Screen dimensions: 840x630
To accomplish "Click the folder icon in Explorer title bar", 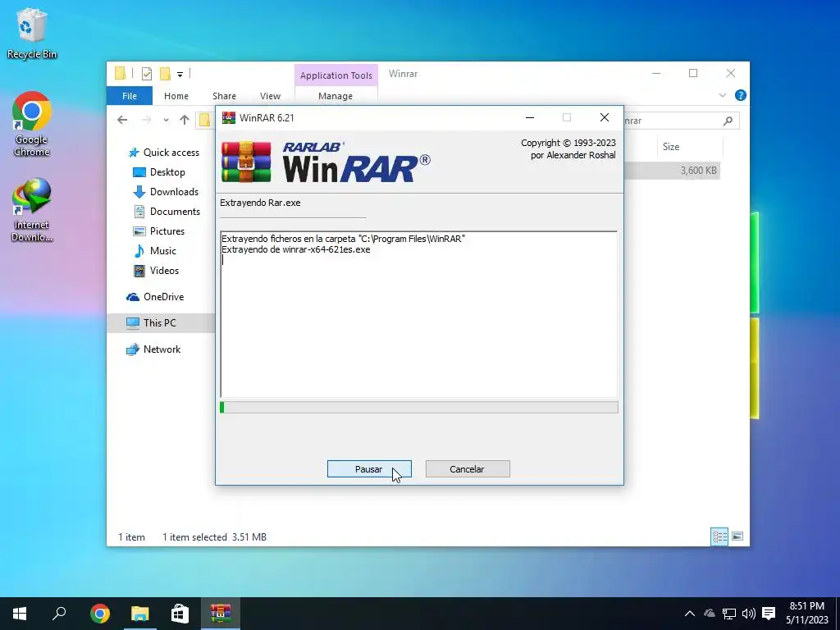I will pyautogui.click(x=120, y=73).
